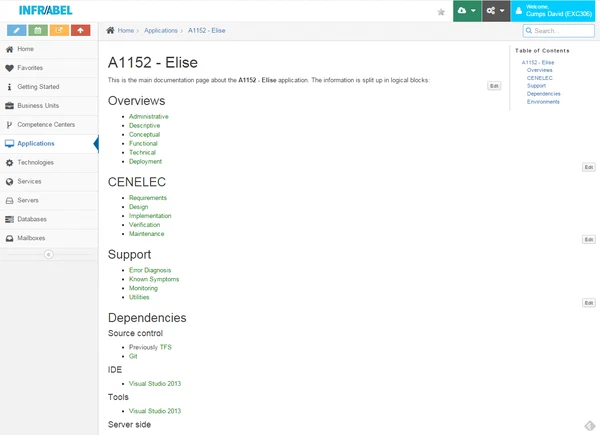Jump to Environments in Table of Contents
This screenshot has height=435, width=600.
543,102
